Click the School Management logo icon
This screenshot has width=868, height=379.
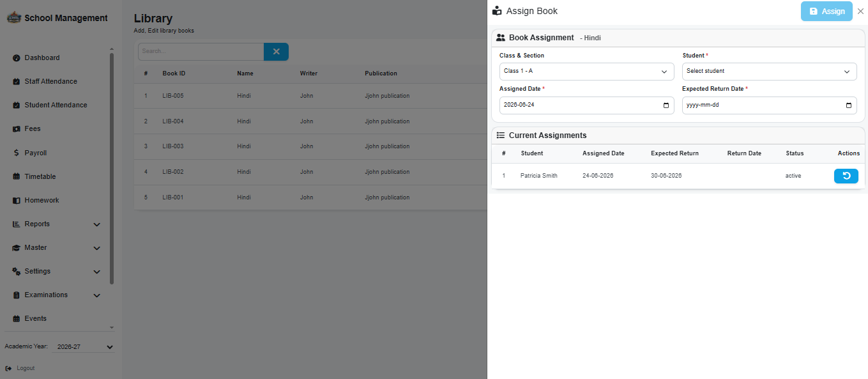14,19
